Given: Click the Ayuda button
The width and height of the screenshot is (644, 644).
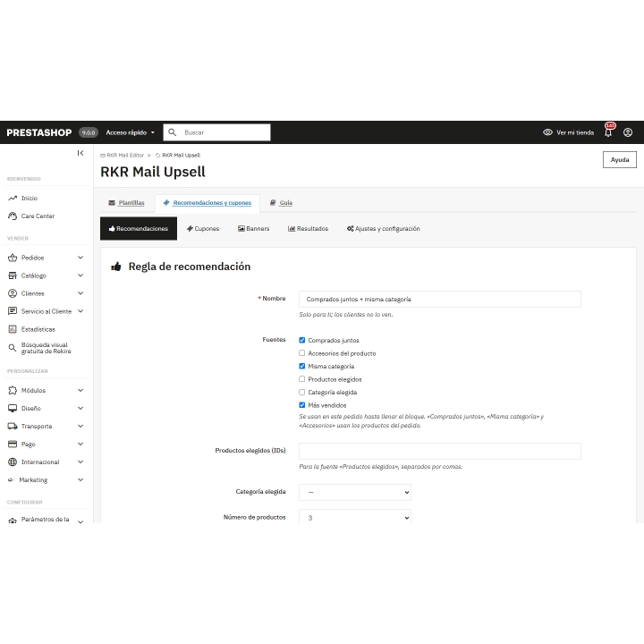Looking at the screenshot, I should (619, 159).
